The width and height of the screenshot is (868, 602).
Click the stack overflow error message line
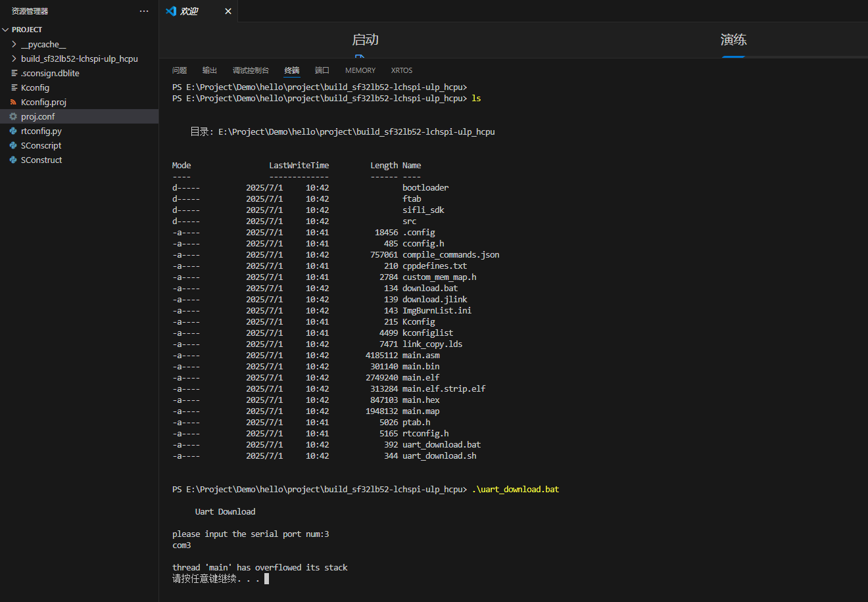[x=260, y=568]
